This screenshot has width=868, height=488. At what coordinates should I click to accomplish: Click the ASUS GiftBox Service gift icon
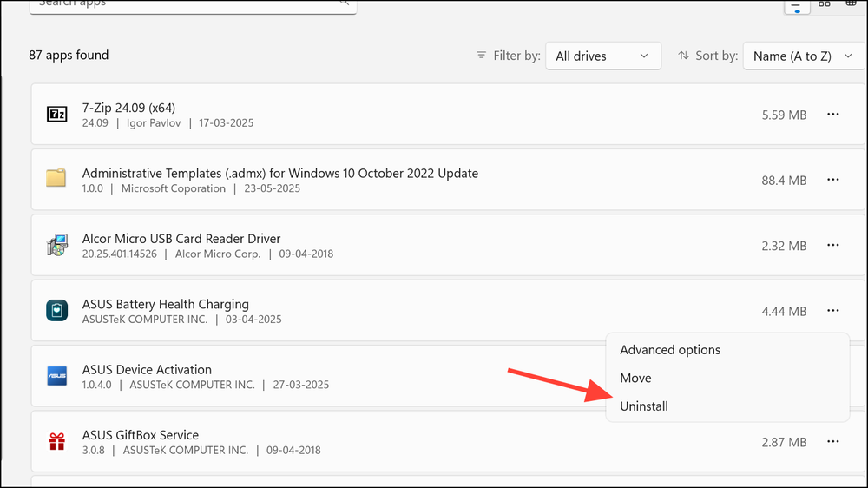coord(56,442)
